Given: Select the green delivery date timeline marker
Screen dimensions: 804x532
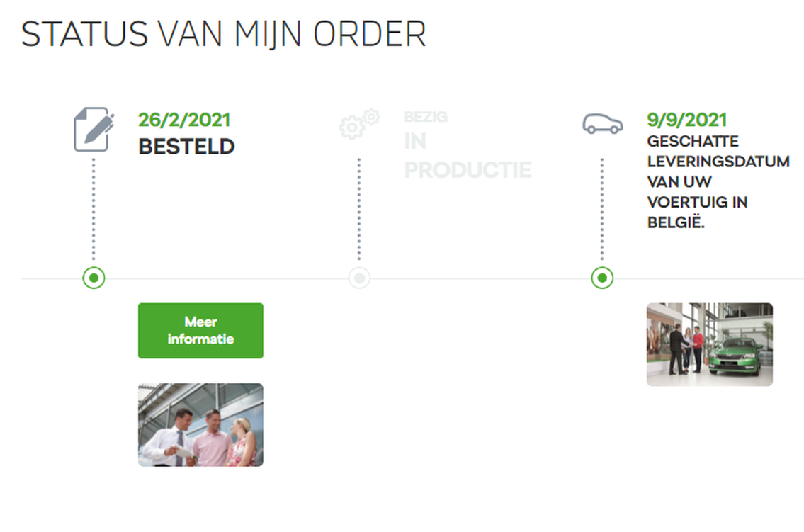Looking at the screenshot, I should pyautogui.click(x=603, y=278).
